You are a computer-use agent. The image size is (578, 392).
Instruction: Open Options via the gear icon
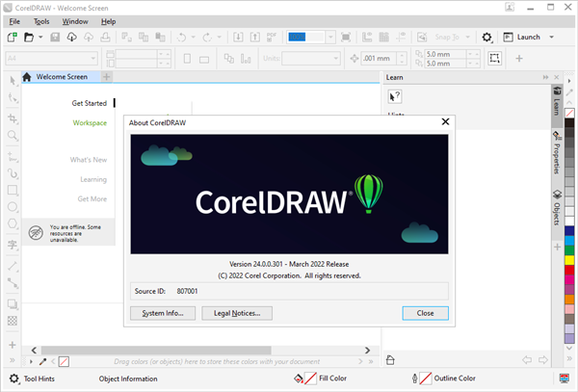coord(487,38)
